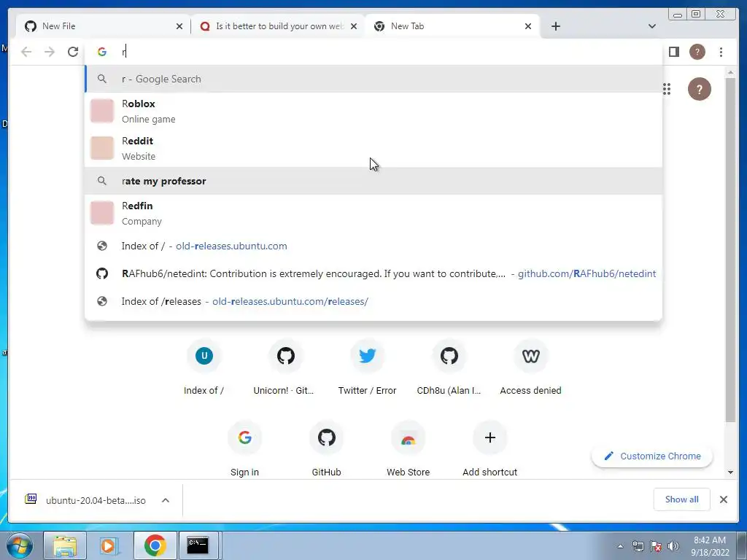The width and height of the screenshot is (747, 560).
Task: Click the browser forward arrow
Action: coord(50,52)
